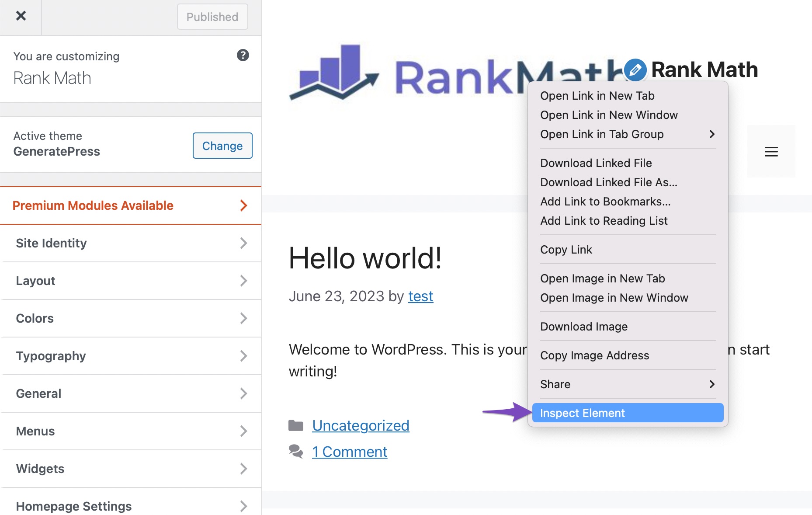Open the Hello world! post title
This screenshot has height=515, width=812.
[x=365, y=258]
